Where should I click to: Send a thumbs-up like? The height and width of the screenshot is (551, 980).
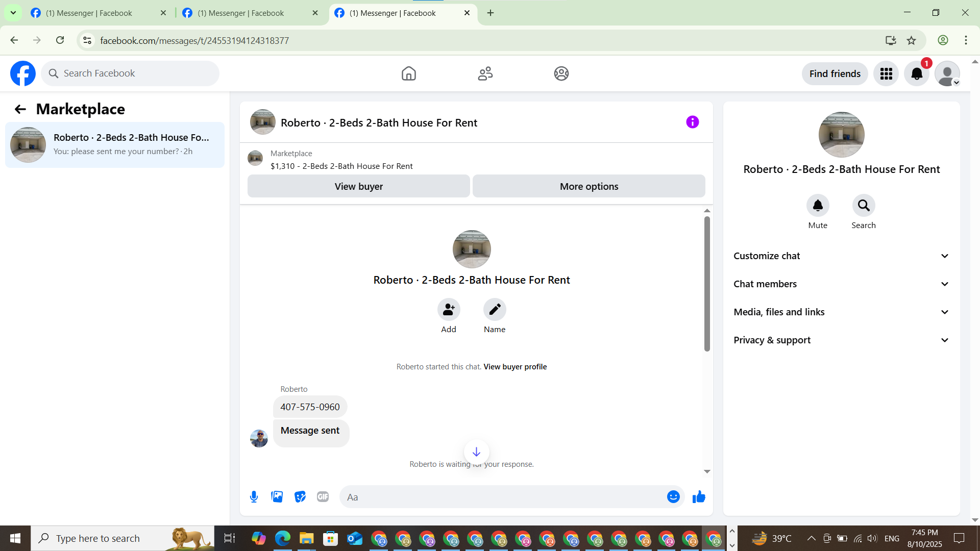pyautogui.click(x=699, y=496)
